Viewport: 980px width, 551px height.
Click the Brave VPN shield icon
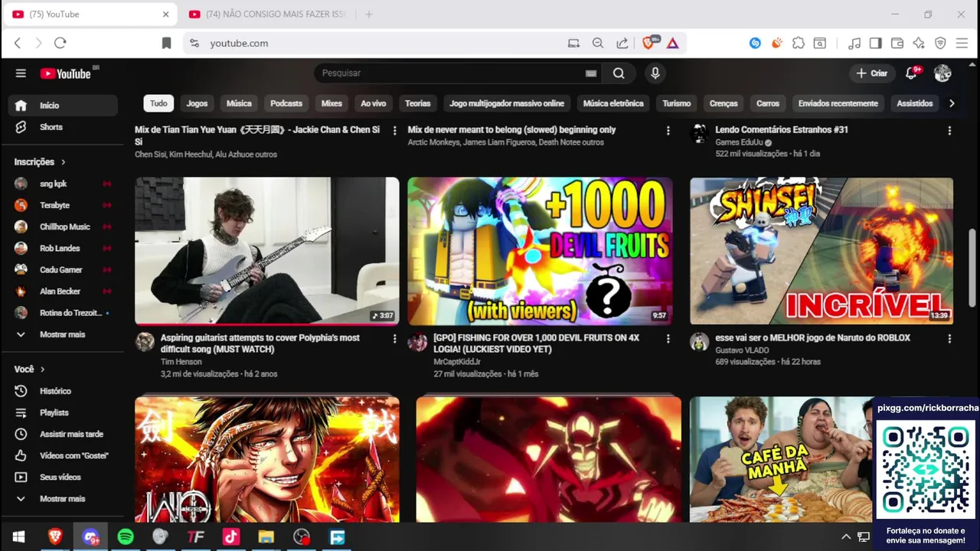point(940,43)
